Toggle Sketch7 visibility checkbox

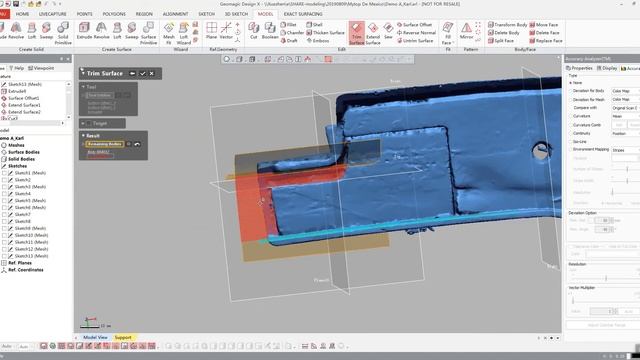pos(4,214)
